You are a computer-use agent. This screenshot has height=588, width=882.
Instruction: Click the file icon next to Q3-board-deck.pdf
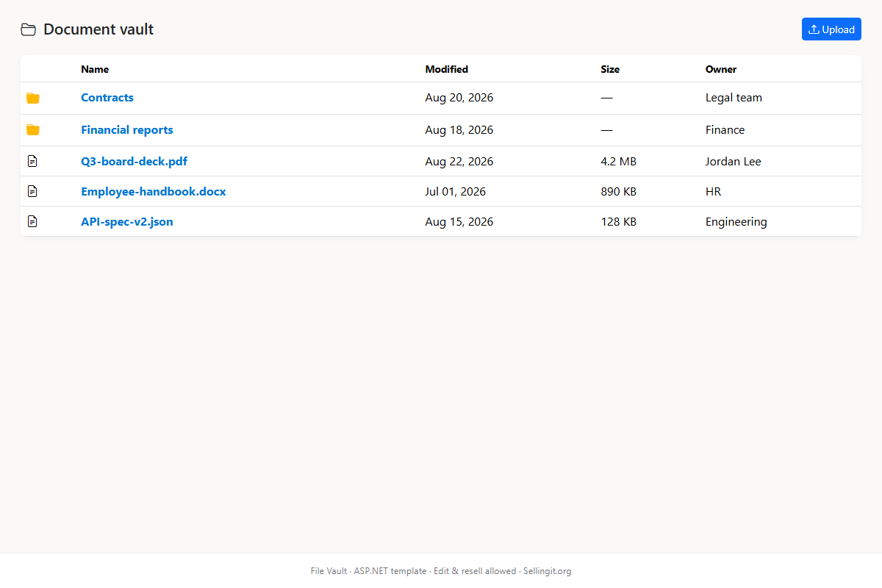(32, 161)
